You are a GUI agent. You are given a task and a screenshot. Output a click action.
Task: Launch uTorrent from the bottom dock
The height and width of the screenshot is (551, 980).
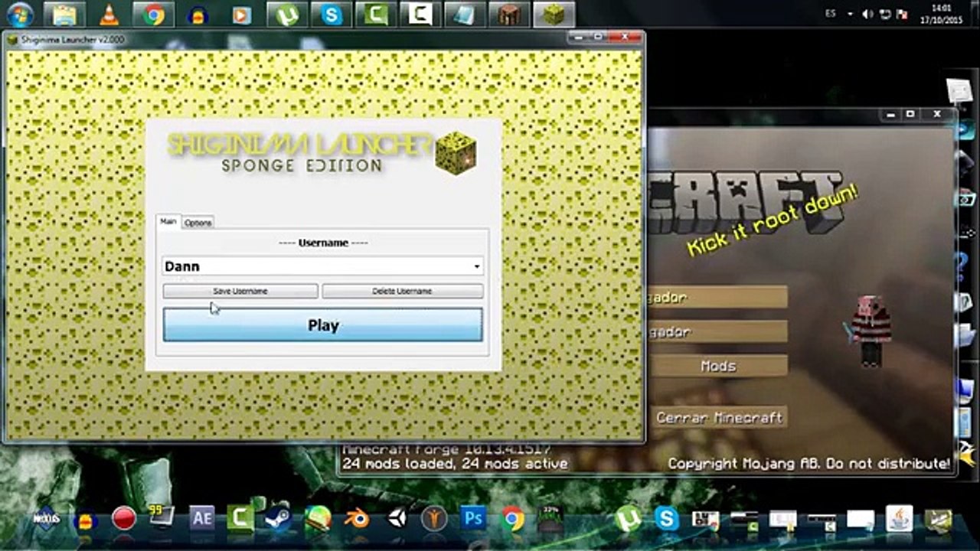pyautogui.click(x=629, y=519)
